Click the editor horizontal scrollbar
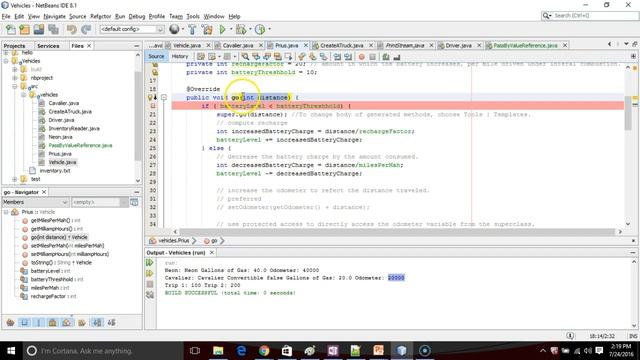This screenshot has width=640, height=360. coord(397,232)
